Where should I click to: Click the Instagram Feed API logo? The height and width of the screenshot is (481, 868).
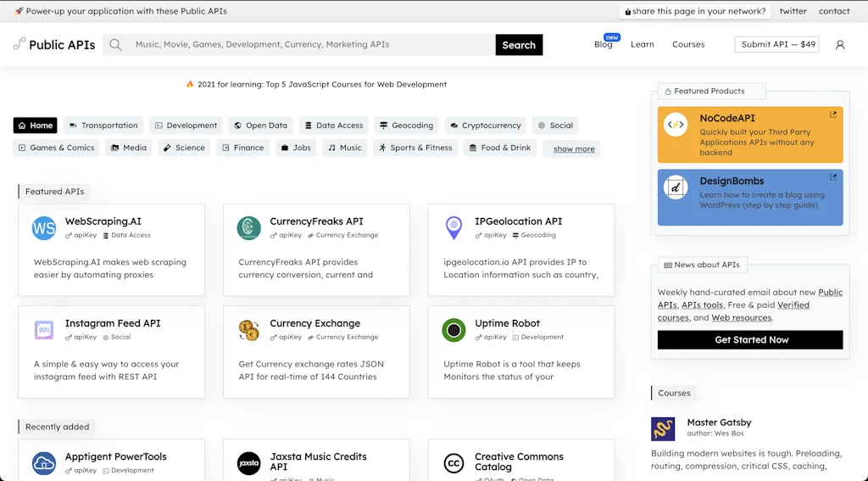tap(44, 330)
